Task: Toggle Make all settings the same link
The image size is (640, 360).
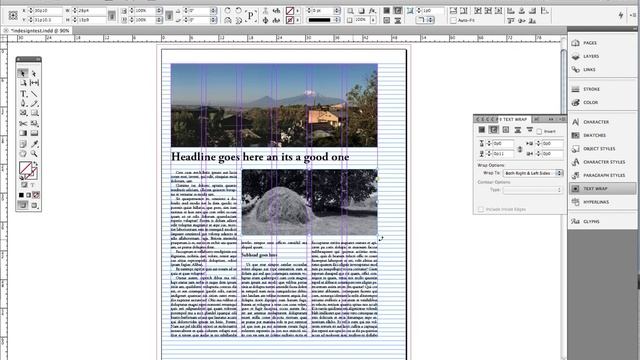Action: click(520, 149)
